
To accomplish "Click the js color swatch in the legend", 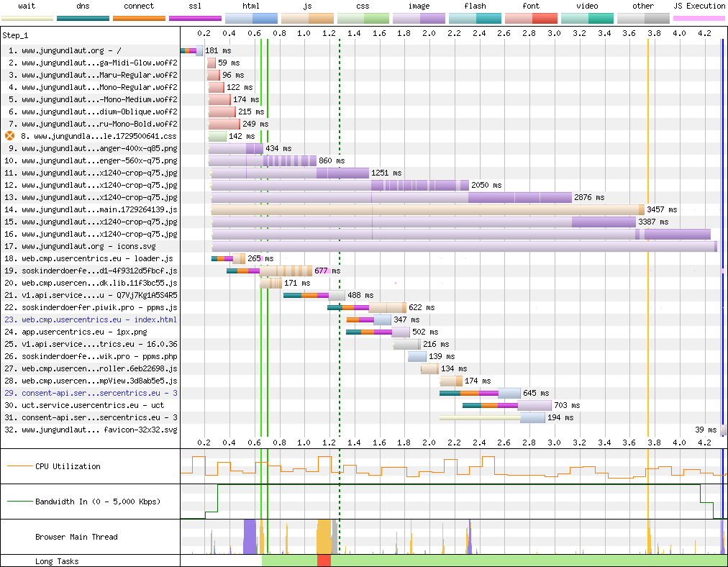I will coord(307,19).
